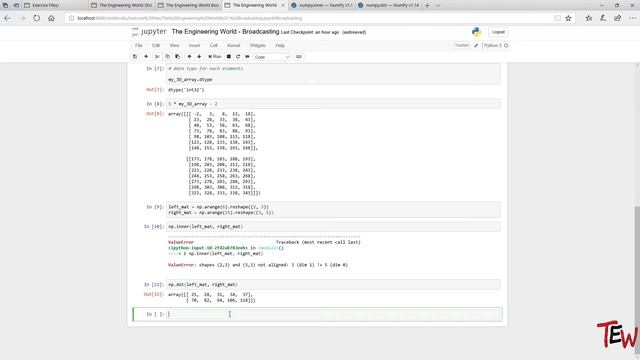Open the Kernel menu

point(233,45)
